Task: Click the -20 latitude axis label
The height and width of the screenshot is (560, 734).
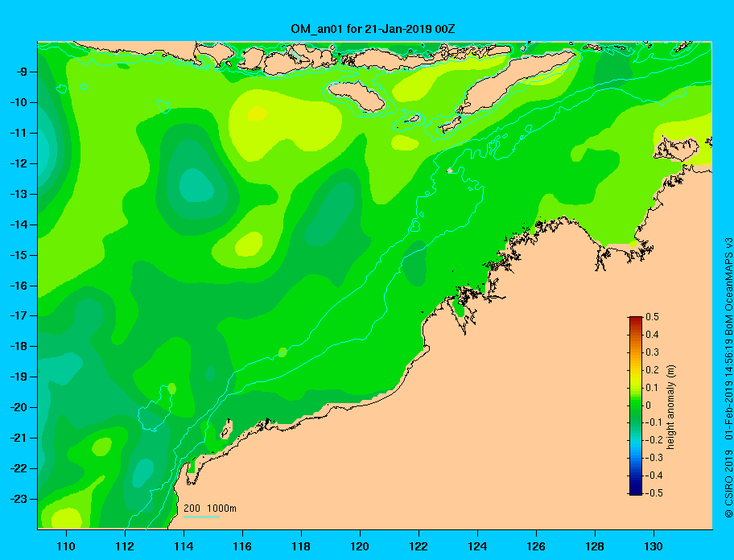Action: tap(19, 407)
